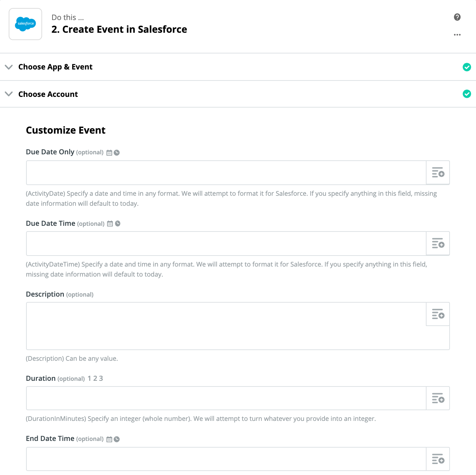Screen dimensions: 476x475
Task: Click calendar icon beside Due Date Only
Action: point(109,153)
